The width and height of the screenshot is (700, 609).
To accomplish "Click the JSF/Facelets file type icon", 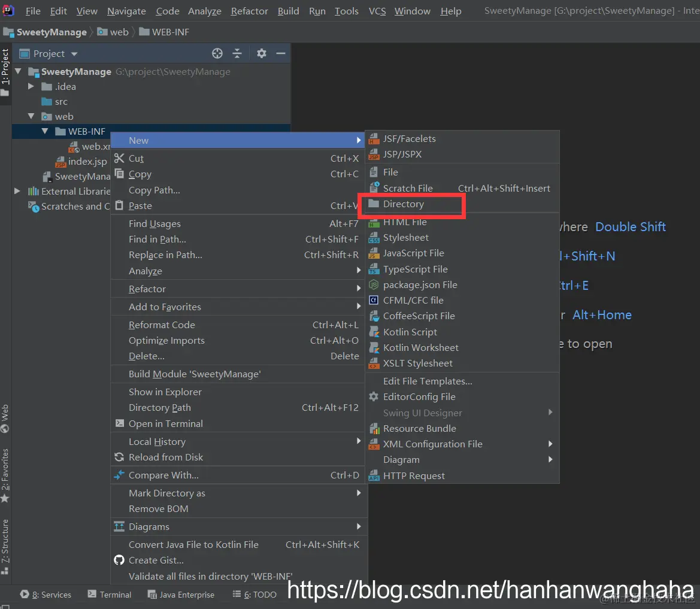I will (374, 139).
